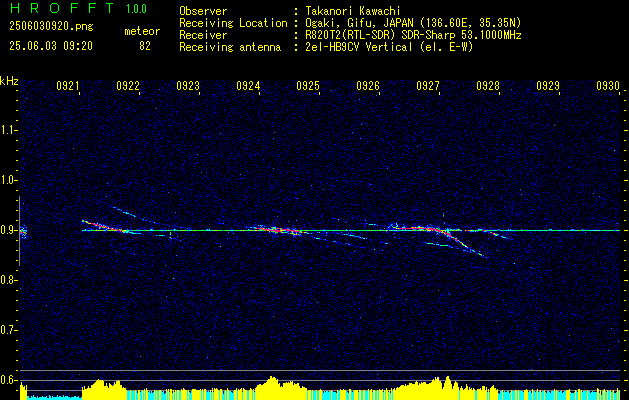Click the 0921 time marker

pos(68,86)
